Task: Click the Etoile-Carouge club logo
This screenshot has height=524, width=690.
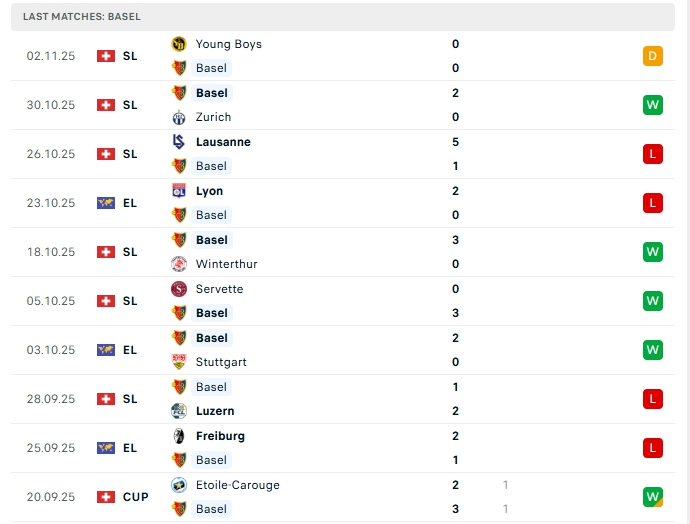Action: point(179,485)
